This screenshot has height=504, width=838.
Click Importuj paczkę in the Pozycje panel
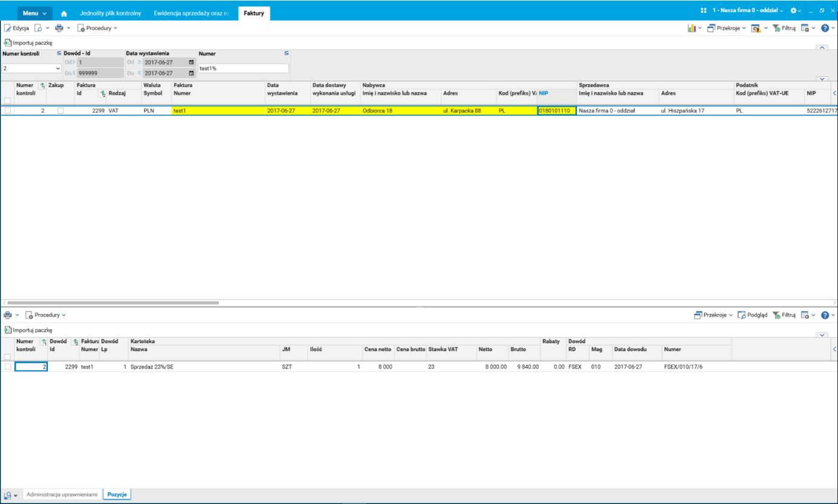pos(28,330)
